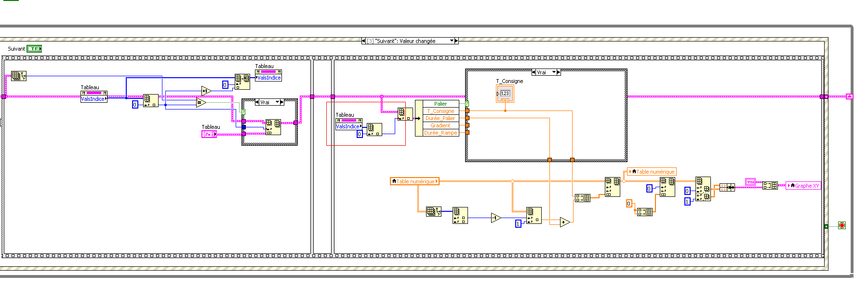Image resolution: width=868 pixels, height=289 pixels.
Task: Show next case of small Vrai structure
Action: click(282, 102)
